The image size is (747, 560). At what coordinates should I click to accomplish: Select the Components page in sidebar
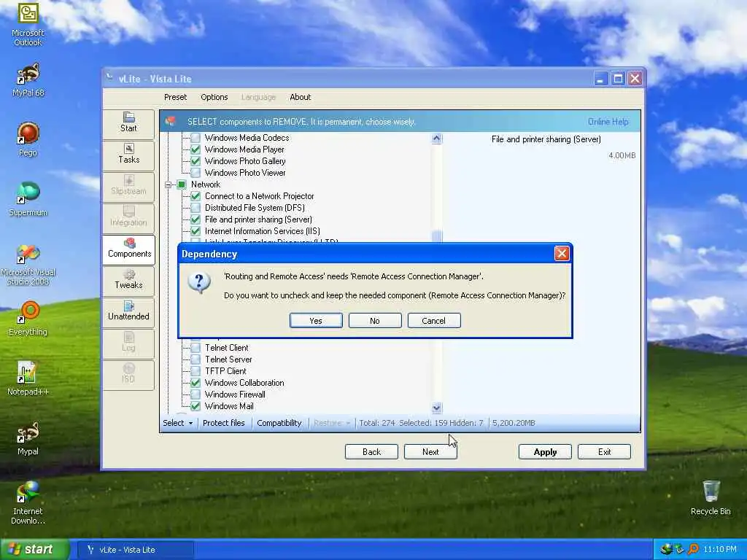128,249
